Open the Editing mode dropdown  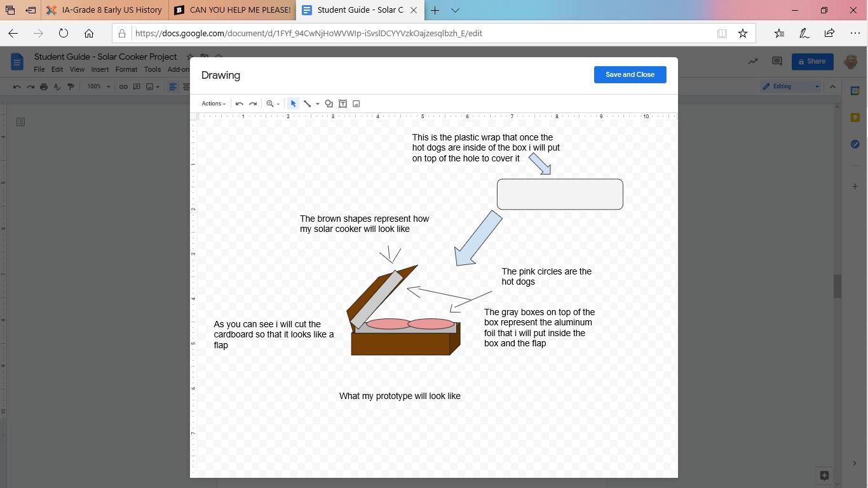coord(791,86)
